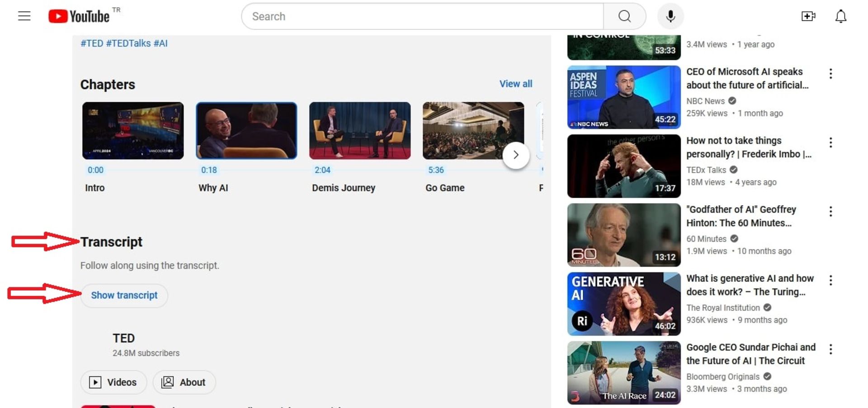Image resolution: width=868 pixels, height=408 pixels.
Task: Open the Create video icon
Action: point(808,16)
